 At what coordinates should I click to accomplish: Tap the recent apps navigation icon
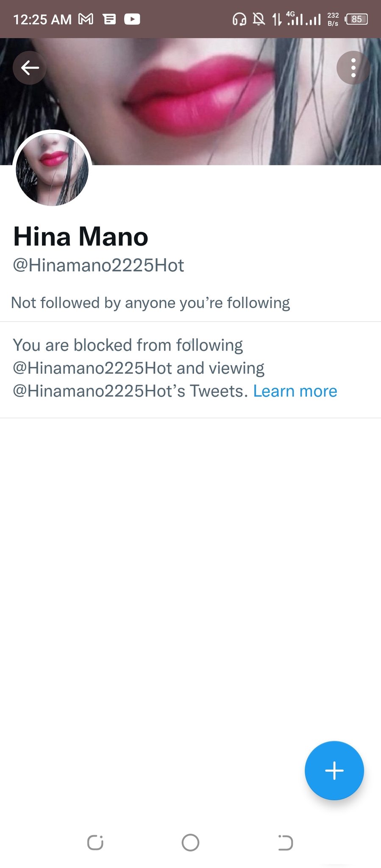tap(95, 842)
